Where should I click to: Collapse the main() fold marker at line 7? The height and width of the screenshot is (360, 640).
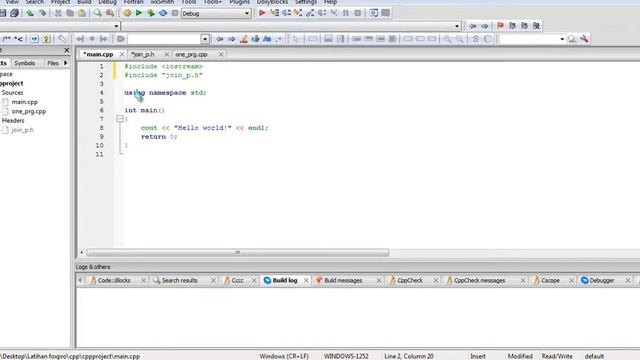[120, 119]
